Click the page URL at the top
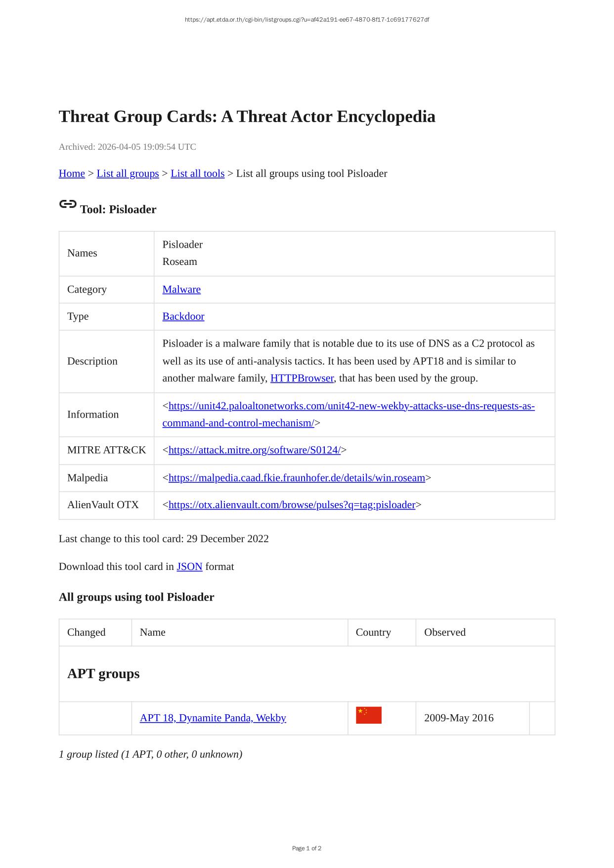The width and height of the screenshot is (614, 868). tap(307, 20)
